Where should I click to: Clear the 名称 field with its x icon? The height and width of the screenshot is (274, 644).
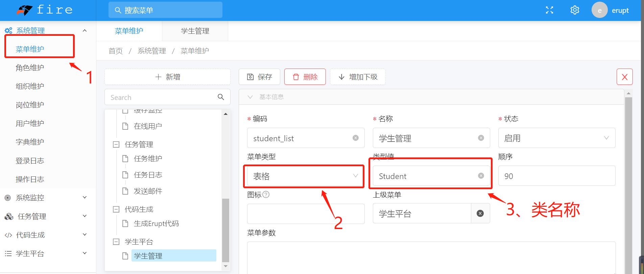(481, 138)
